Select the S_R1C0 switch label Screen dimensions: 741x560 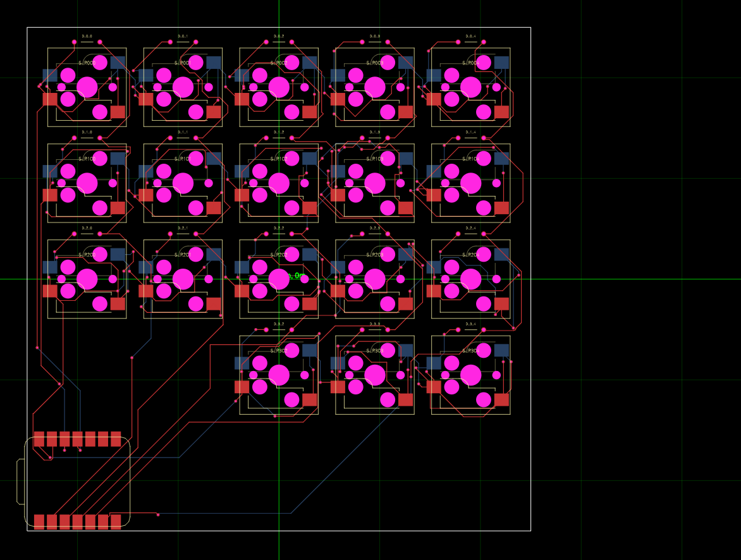(x=87, y=159)
